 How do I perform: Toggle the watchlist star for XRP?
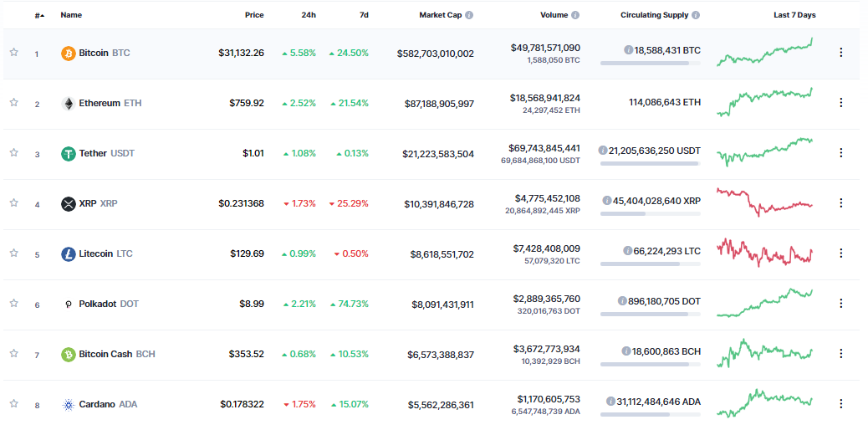point(14,202)
